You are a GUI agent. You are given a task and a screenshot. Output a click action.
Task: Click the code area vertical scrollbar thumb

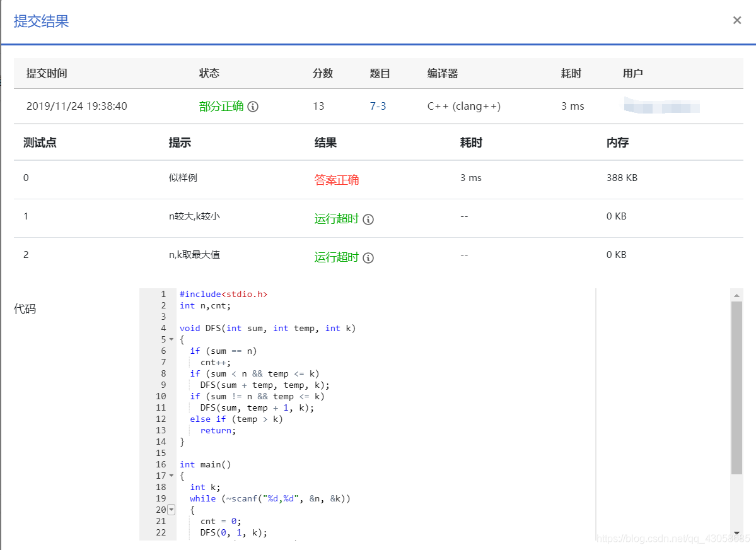[x=736, y=388]
